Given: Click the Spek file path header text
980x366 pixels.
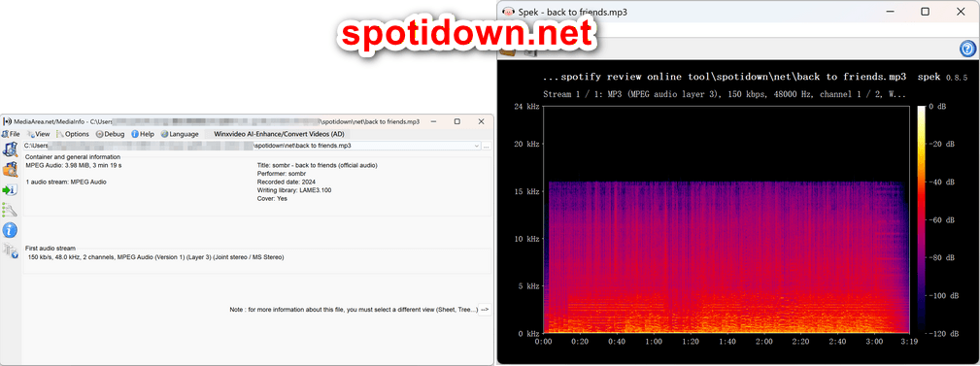Looking at the screenshot, I should click(x=725, y=78).
